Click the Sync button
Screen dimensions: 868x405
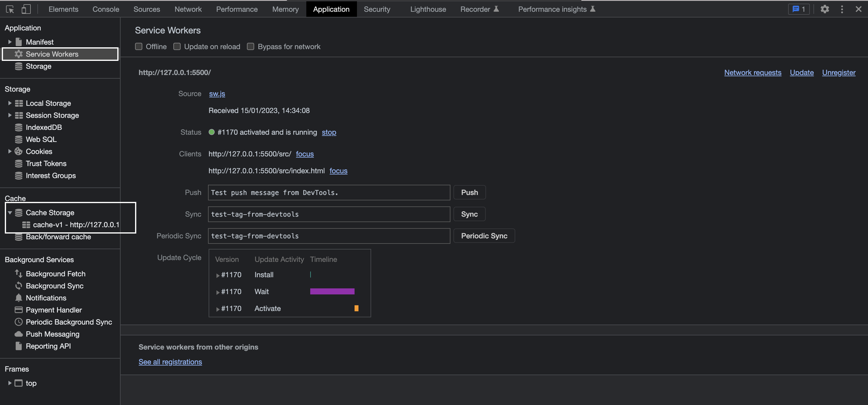pos(469,215)
